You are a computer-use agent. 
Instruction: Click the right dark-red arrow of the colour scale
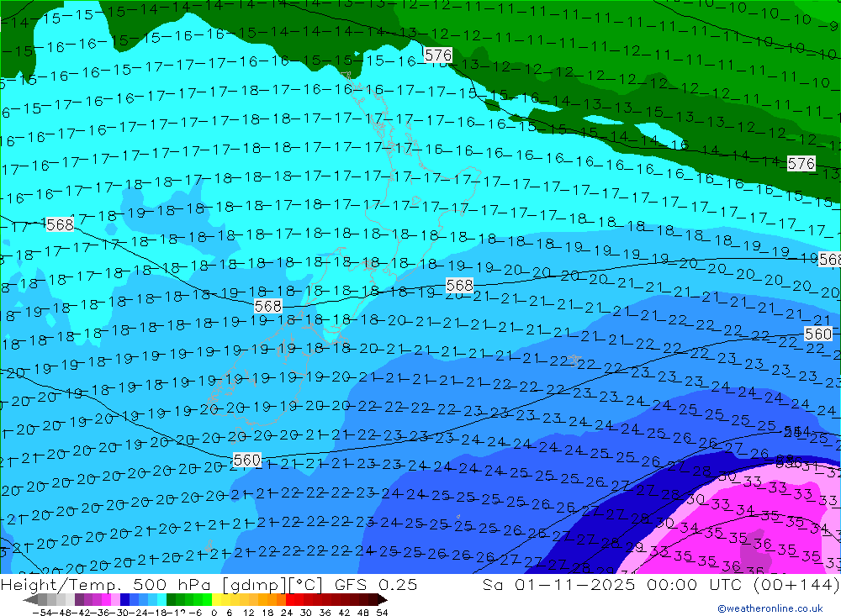[383, 600]
